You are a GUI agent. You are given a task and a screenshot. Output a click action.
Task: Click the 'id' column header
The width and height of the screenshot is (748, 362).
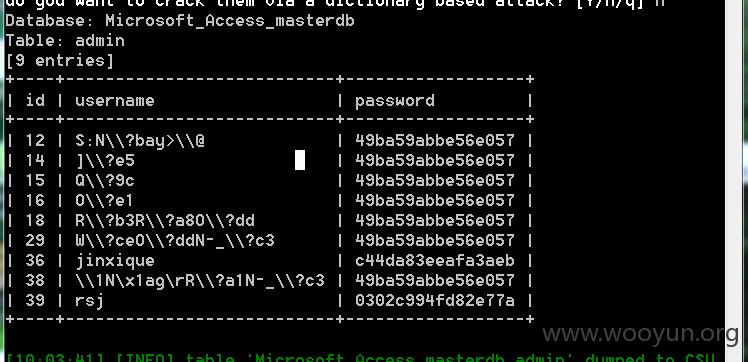coord(35,100)
